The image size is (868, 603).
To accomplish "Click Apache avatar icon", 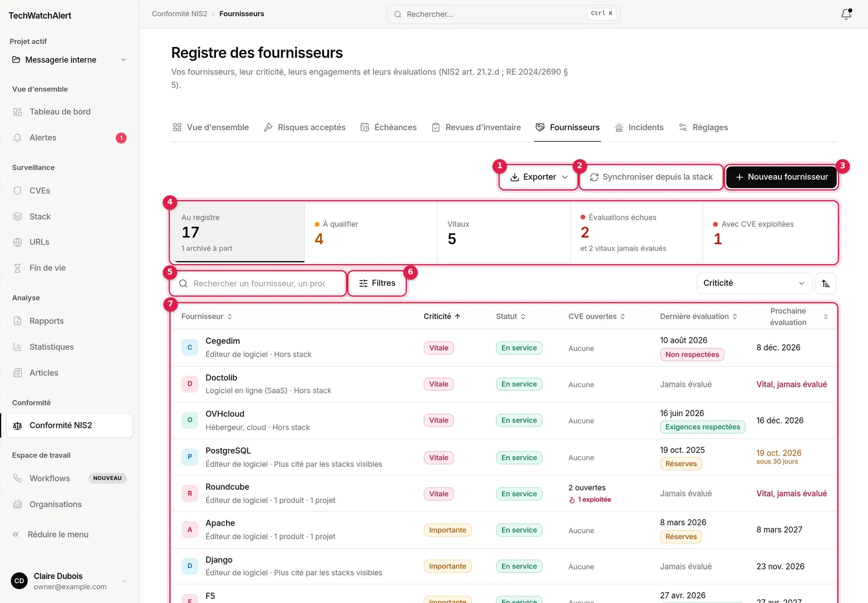I will 190,529.
